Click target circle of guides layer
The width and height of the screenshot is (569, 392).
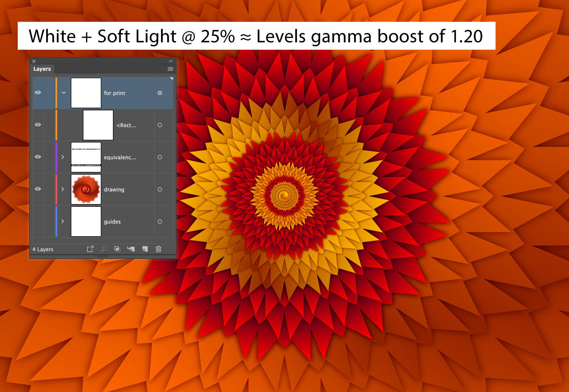(160, 222)
